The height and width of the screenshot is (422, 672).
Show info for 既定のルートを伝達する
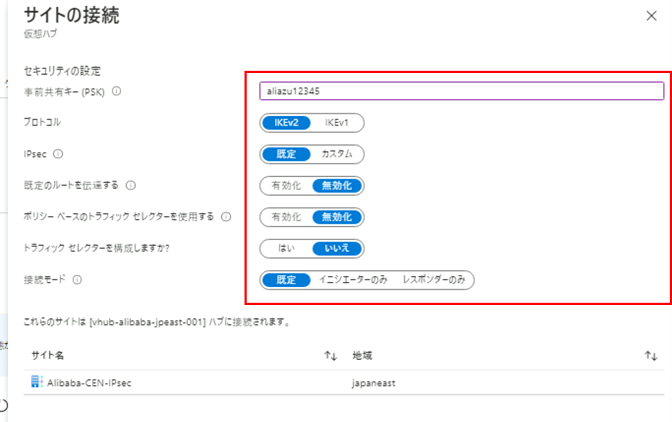(131, 185)
